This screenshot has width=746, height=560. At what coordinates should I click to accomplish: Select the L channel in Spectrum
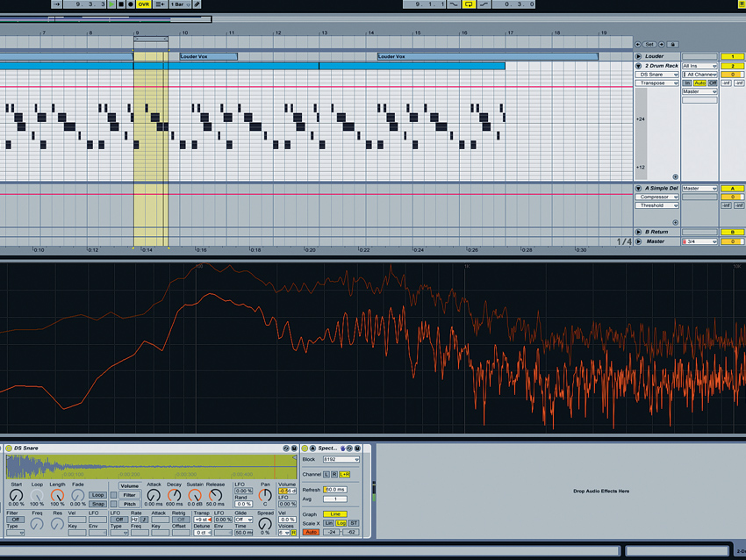[326, 474]
